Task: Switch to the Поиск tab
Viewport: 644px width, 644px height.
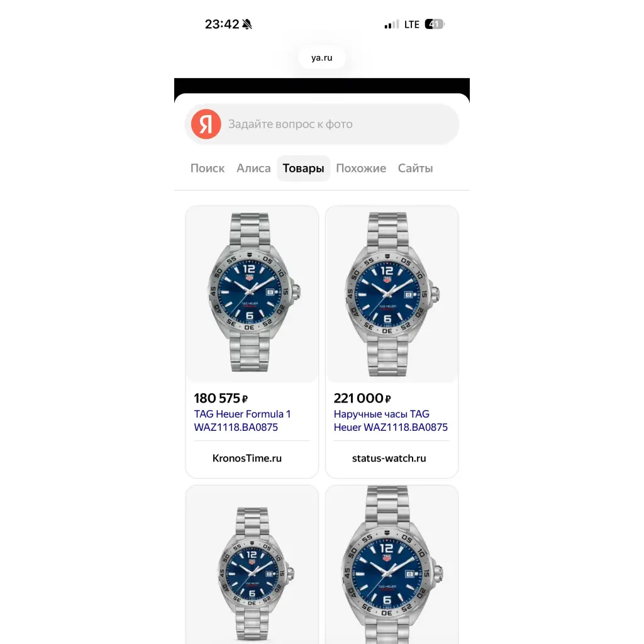Action: [x=208, y=169]
